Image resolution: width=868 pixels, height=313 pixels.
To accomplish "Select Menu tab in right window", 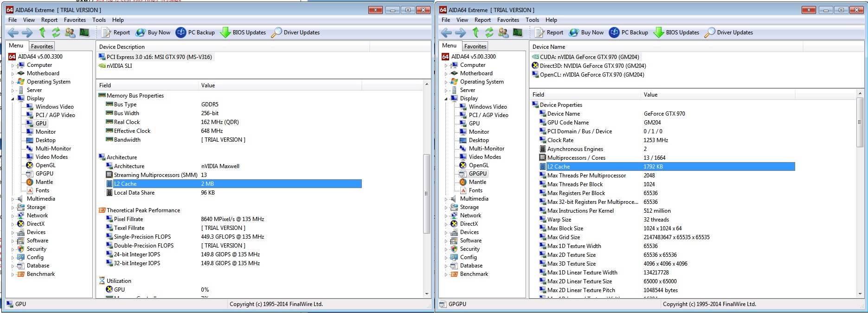I will tap(449, 46).
